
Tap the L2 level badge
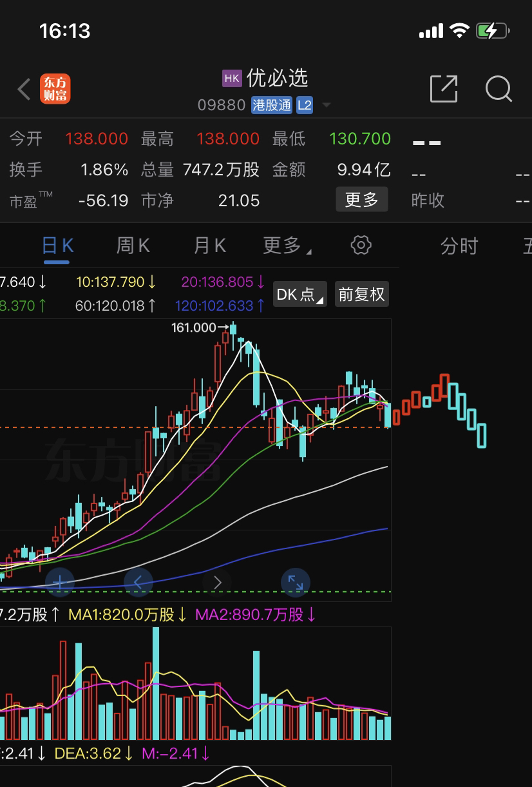[x=305, y=105]
